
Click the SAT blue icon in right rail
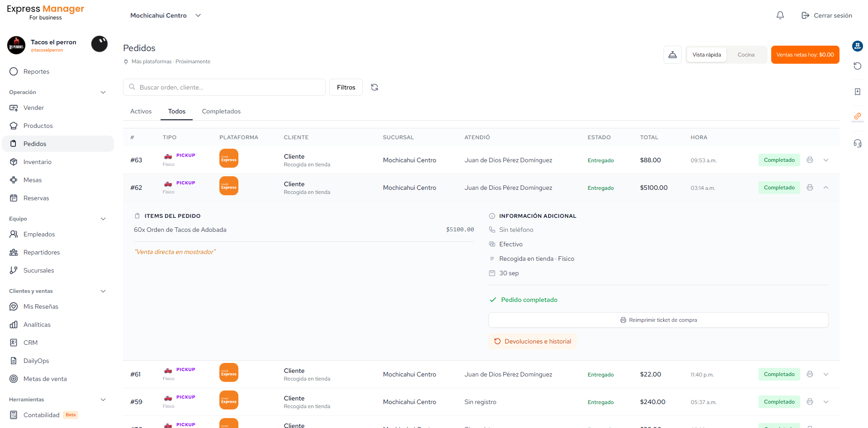click(x=858, y=46)
